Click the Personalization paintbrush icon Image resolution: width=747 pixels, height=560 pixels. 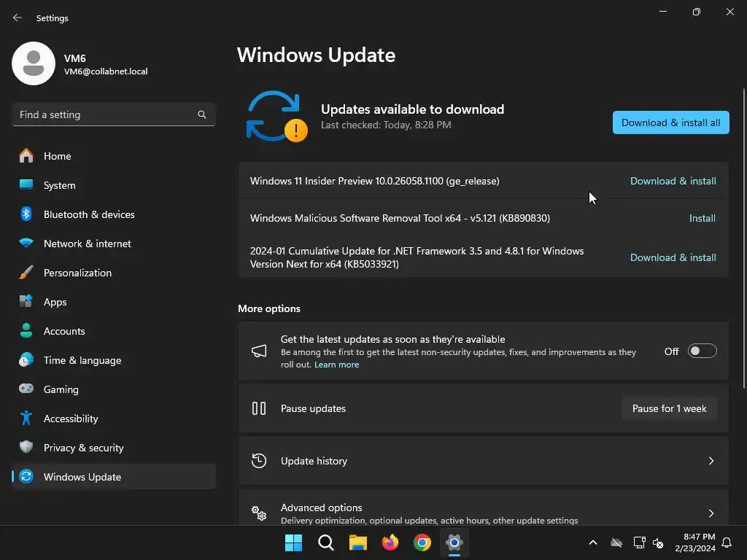click(26, 273)
